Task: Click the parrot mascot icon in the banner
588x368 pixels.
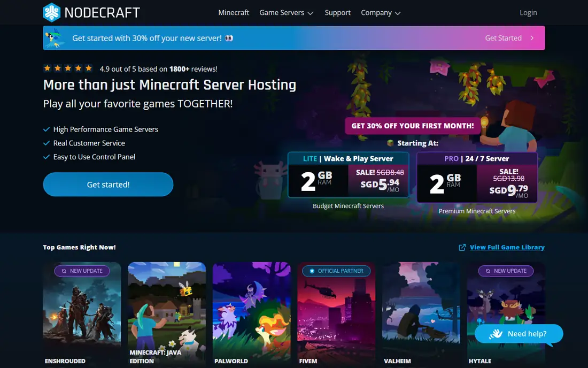Action: click(x=54, y=38)
